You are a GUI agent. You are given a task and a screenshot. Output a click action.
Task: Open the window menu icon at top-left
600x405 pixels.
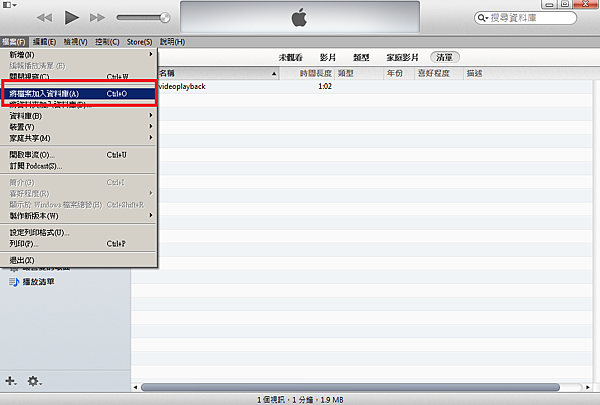coord(10,5)
